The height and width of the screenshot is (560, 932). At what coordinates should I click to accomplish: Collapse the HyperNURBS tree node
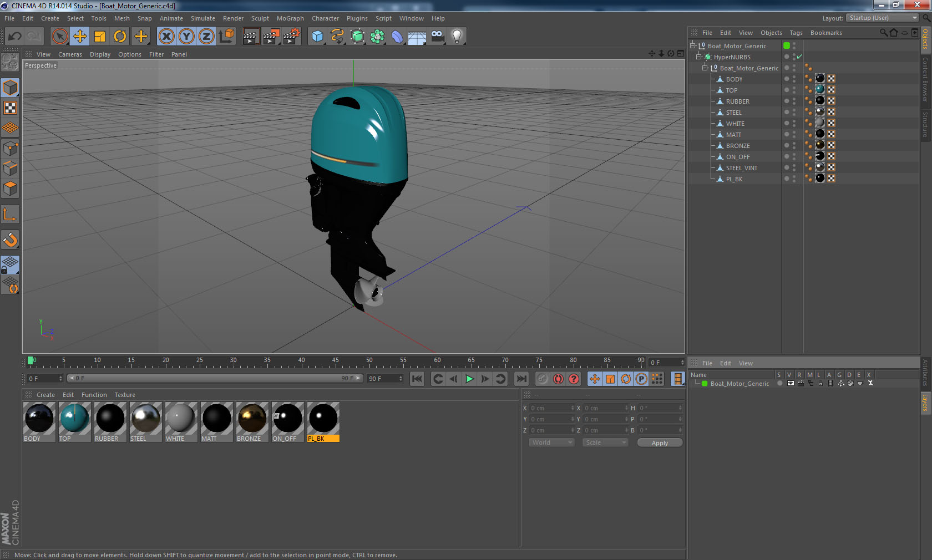coord(699,57)
